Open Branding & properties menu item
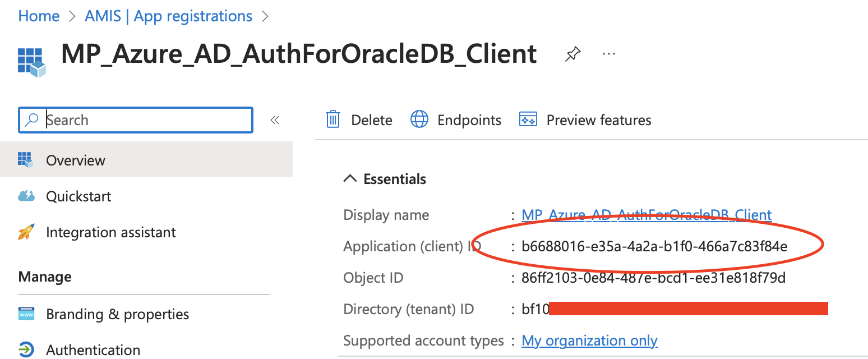Viewport: 868px width, 359px height. pos(117,314)
